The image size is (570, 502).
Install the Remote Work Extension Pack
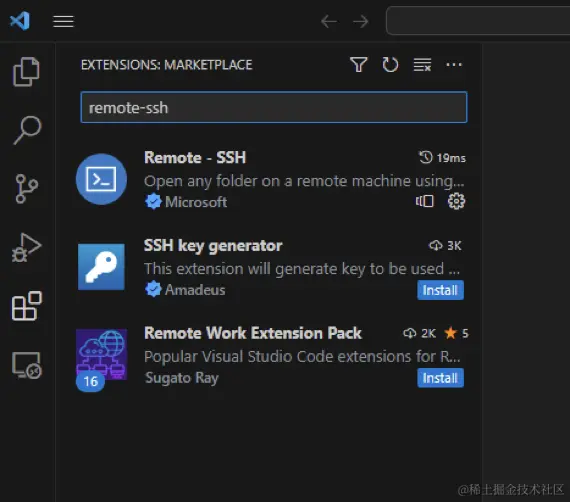(x=440, y=378)
